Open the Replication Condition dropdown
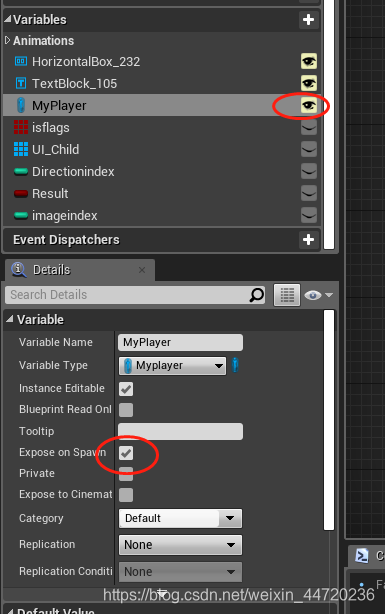Image resolution: width=385 pixels, height=614 pixels. (x=180, y=572)
